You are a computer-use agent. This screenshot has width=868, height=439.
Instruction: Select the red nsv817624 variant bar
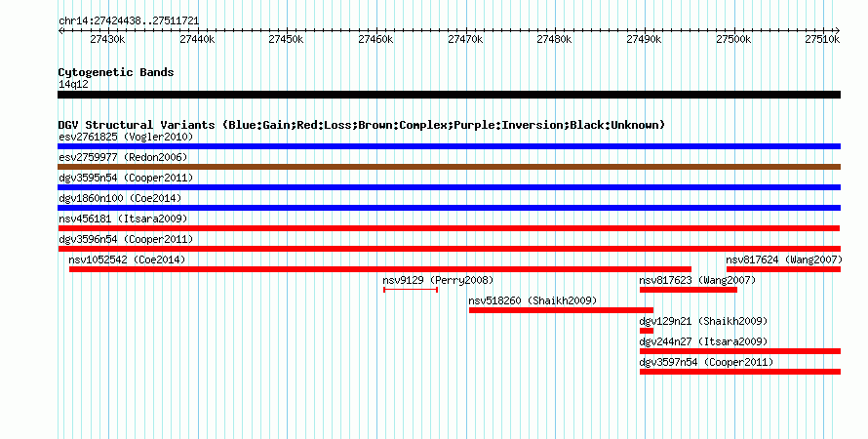[x=783, y=269]
